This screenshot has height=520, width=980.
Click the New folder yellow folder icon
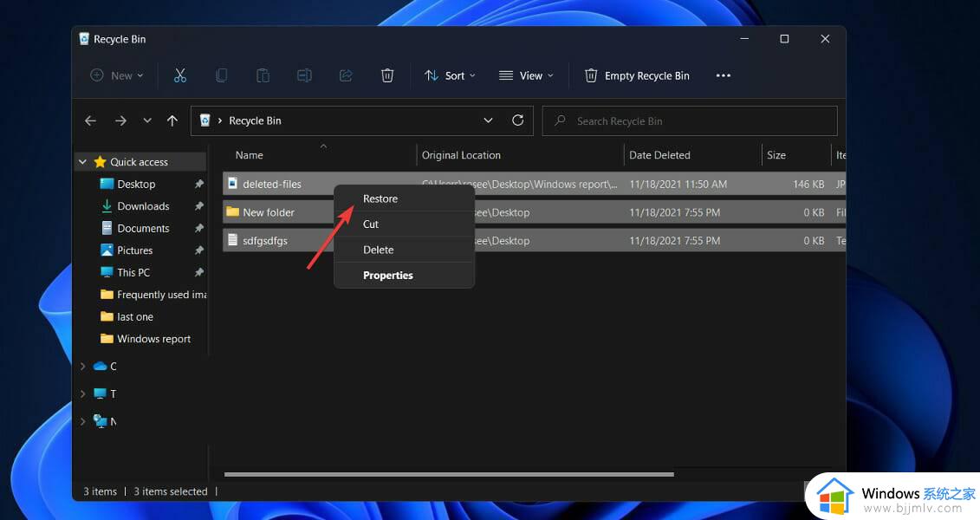coord(232,211)
